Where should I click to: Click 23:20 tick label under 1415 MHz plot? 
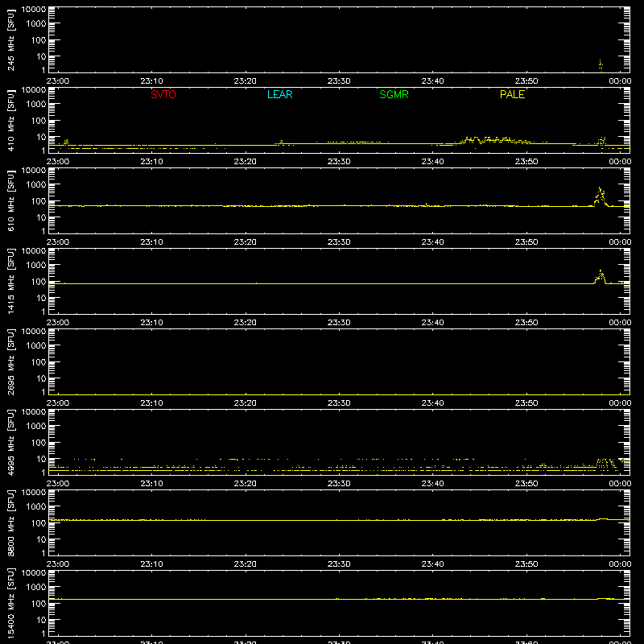pyautogui.click(x=246, y=323)
